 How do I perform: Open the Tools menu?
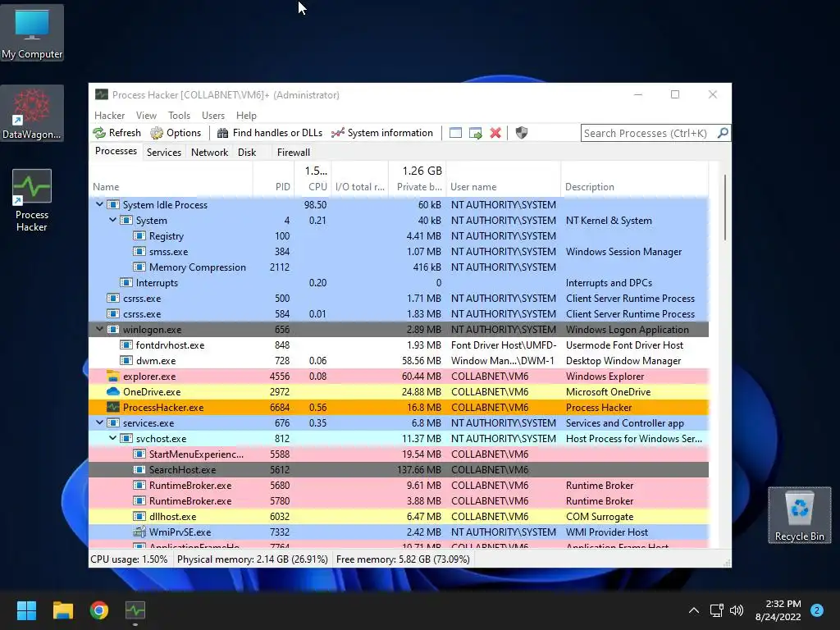(x=179, y=115)
